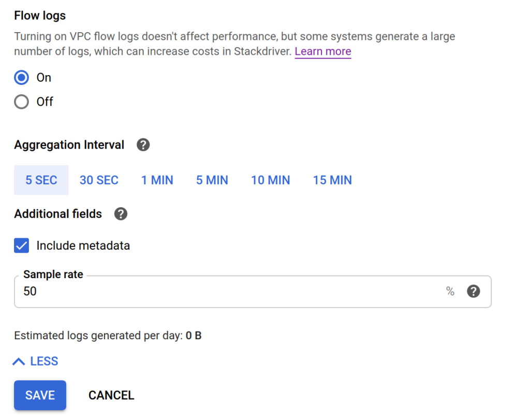Focus the Sample rate input field
530x420 pixels.
[253, 292]
